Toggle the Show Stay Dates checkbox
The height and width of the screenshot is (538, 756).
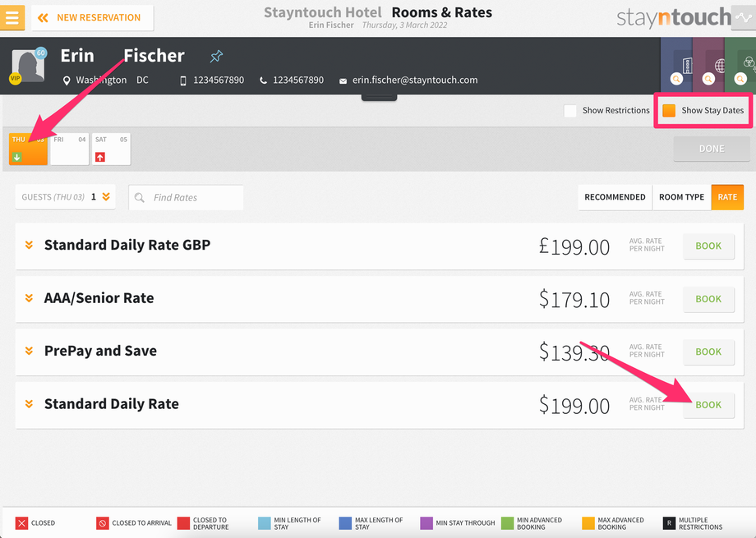pos(669,110)
